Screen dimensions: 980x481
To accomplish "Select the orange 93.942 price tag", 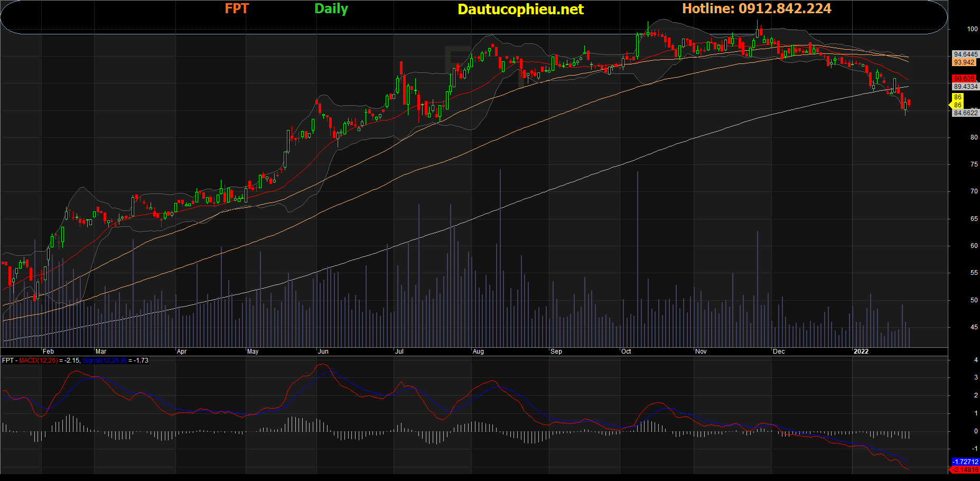I will pyautogui.click(x=964, y=62).
